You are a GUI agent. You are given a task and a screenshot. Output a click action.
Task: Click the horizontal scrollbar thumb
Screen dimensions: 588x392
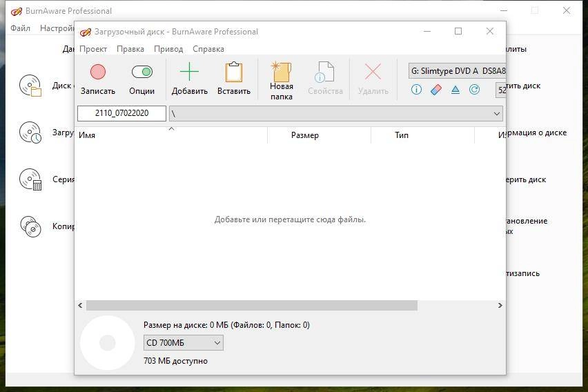[x=252, y=305]
